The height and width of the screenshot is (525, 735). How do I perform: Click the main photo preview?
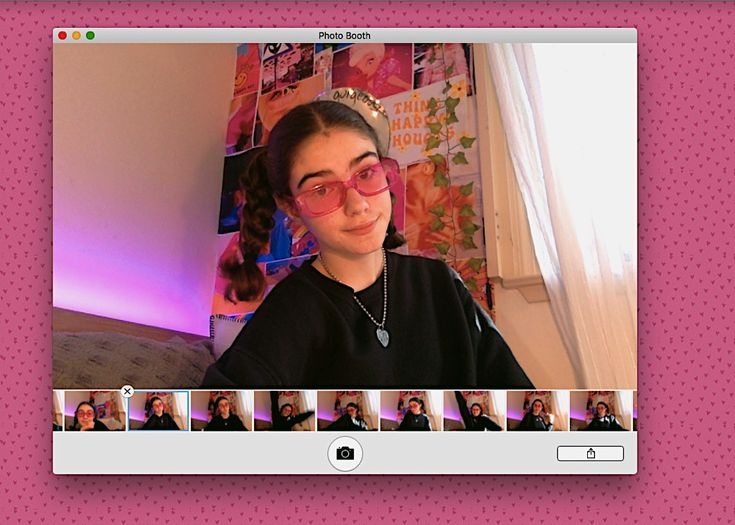(345, 216)
